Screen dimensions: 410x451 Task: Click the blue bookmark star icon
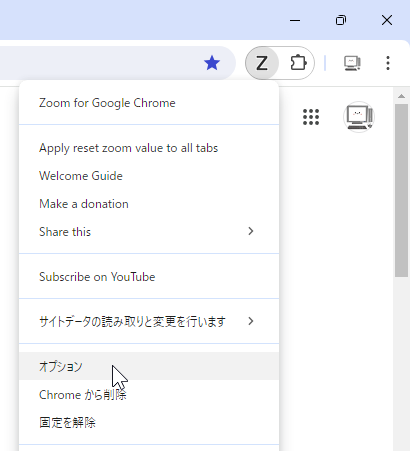pos(212,63)
